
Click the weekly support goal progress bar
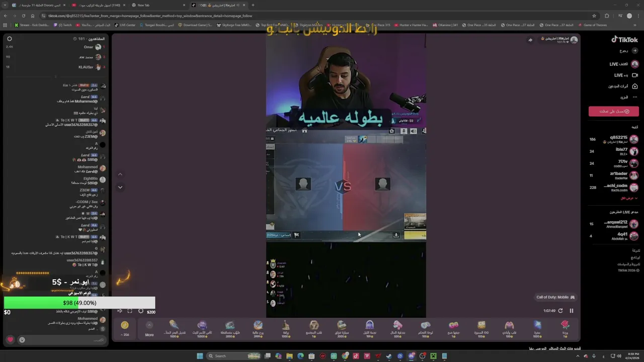pos(79,303)
